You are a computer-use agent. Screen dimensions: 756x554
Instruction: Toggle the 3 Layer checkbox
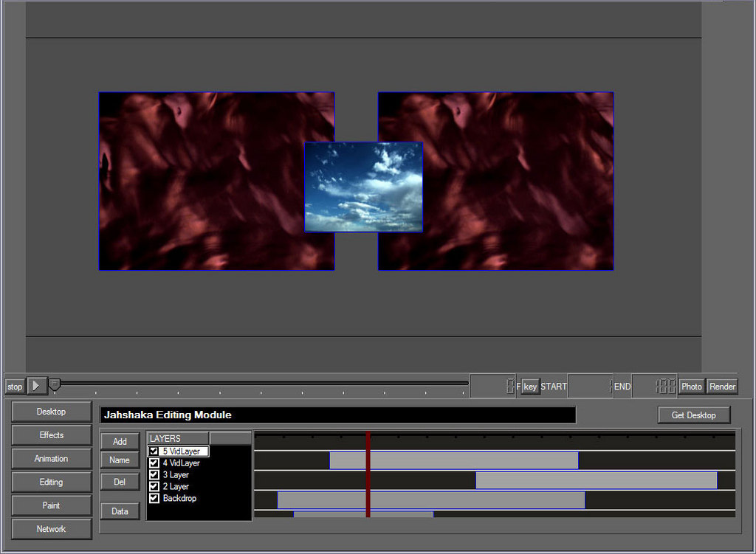coord(154,475)
